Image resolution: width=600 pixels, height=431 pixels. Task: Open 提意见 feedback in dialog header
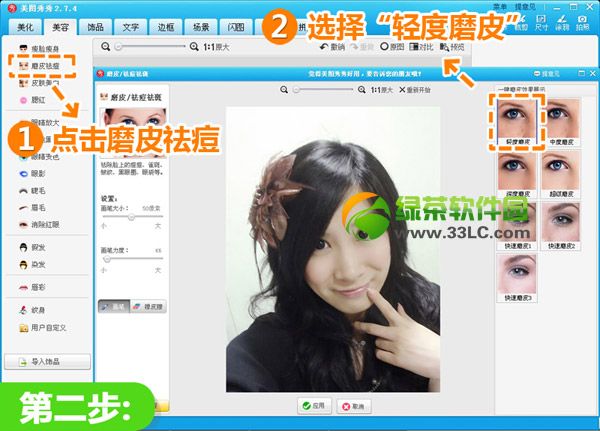point(547,73)
